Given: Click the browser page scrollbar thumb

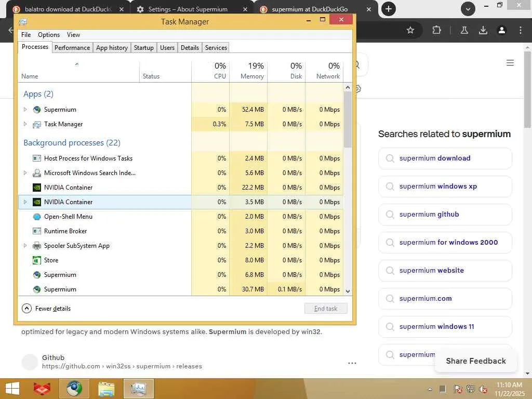Looking at the screenshot, I should pos(527,89).
